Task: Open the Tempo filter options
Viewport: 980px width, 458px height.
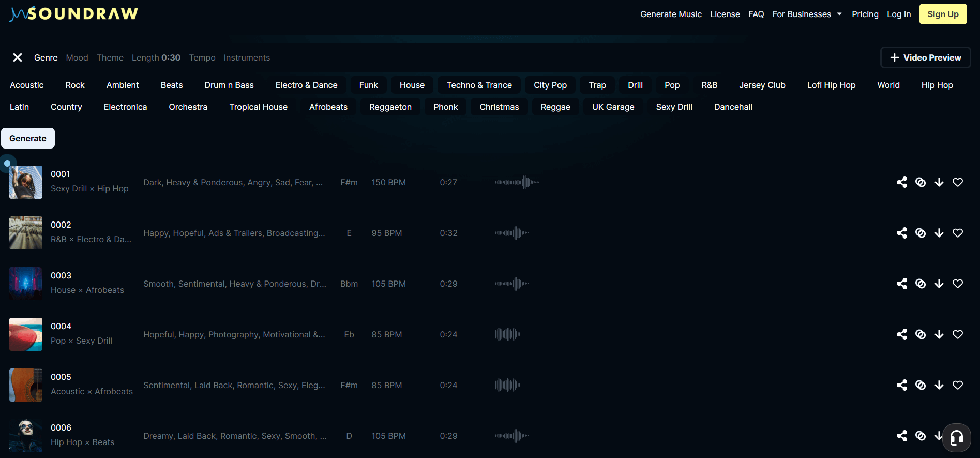Action: tap(202, 57)
